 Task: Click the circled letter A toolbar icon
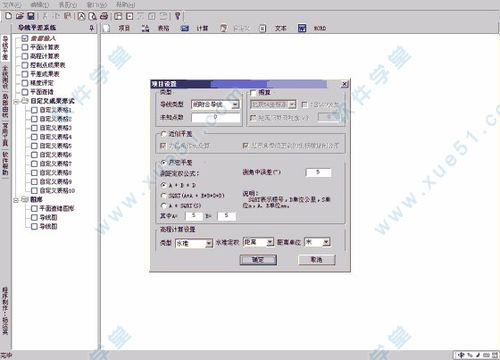[x=81, y=16]
